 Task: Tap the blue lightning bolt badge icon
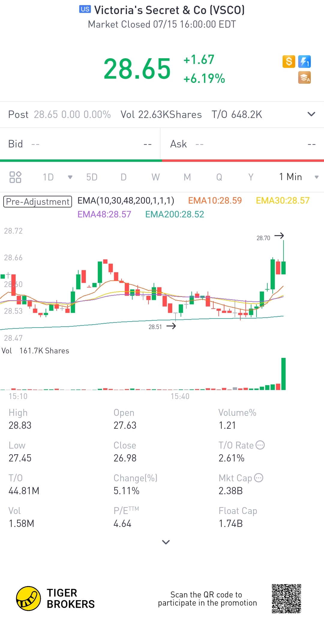[x=304, y=62]
